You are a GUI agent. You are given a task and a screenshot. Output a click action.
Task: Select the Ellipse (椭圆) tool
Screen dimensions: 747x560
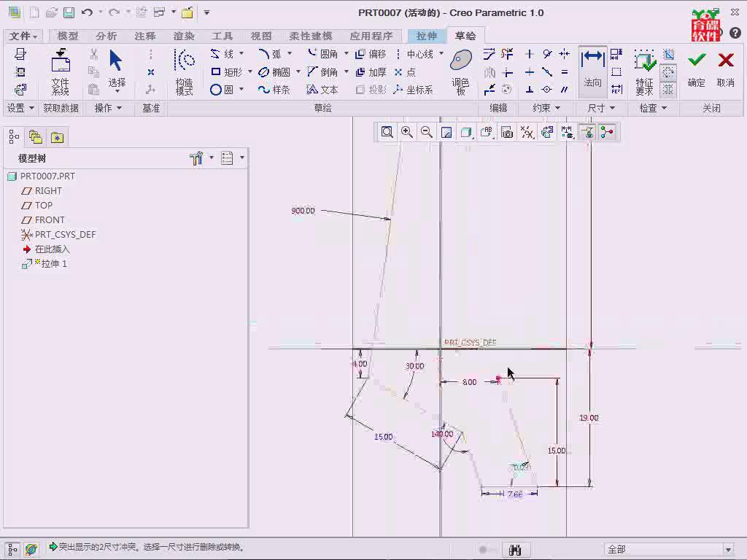274,72
